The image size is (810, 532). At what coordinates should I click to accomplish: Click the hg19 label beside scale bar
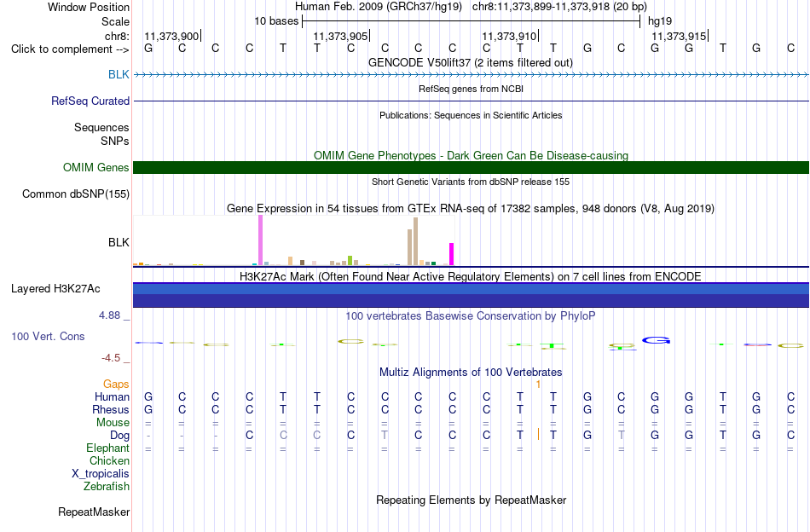point(660,21)
